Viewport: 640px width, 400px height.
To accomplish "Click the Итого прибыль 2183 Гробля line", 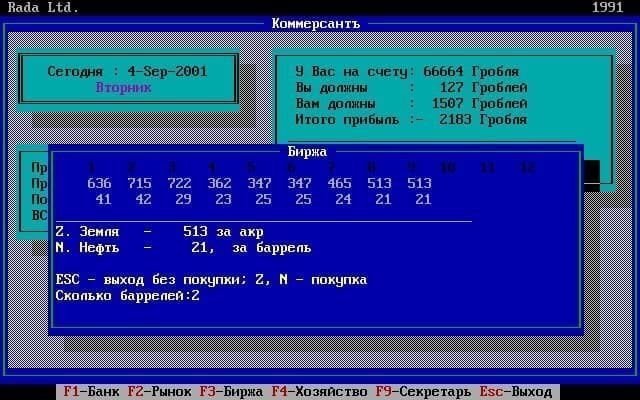I will 410,119.
